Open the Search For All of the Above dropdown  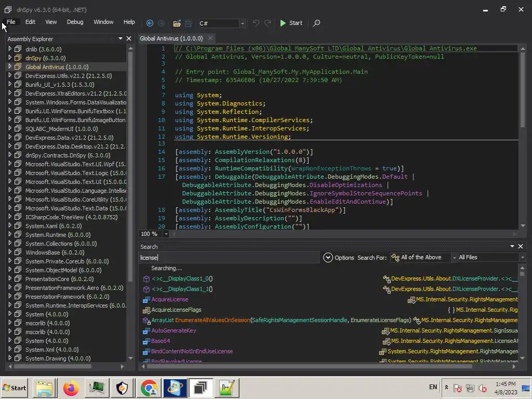[423, 258]
